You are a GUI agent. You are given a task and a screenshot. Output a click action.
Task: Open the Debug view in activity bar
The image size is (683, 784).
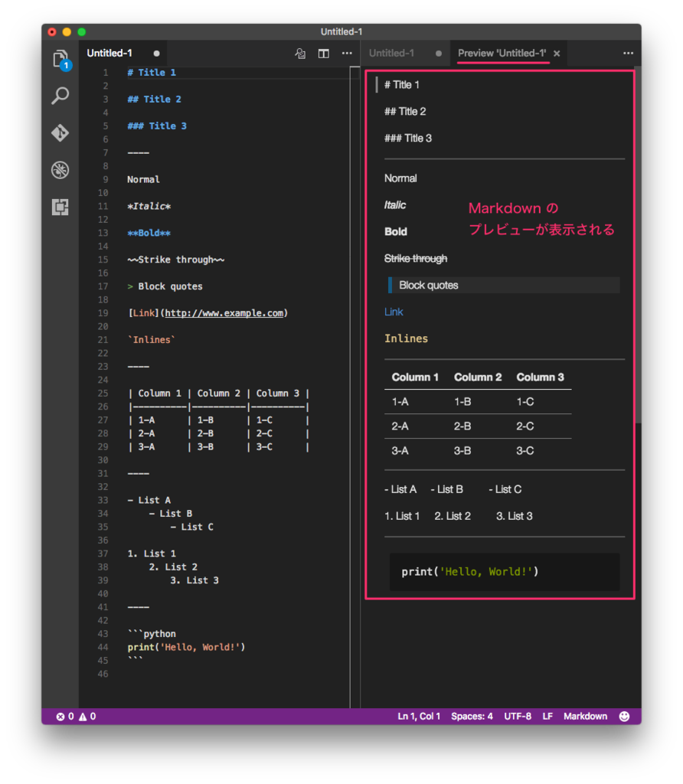pos(60,170)
